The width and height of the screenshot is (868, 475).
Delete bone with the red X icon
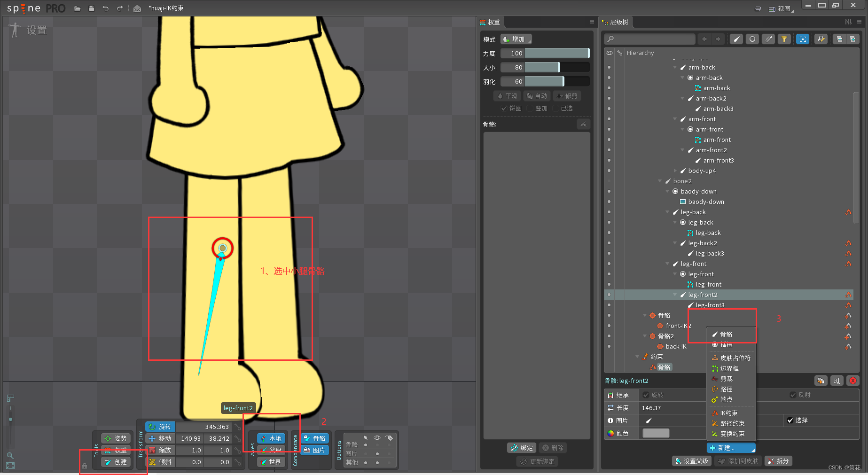(x=853, y=381)
